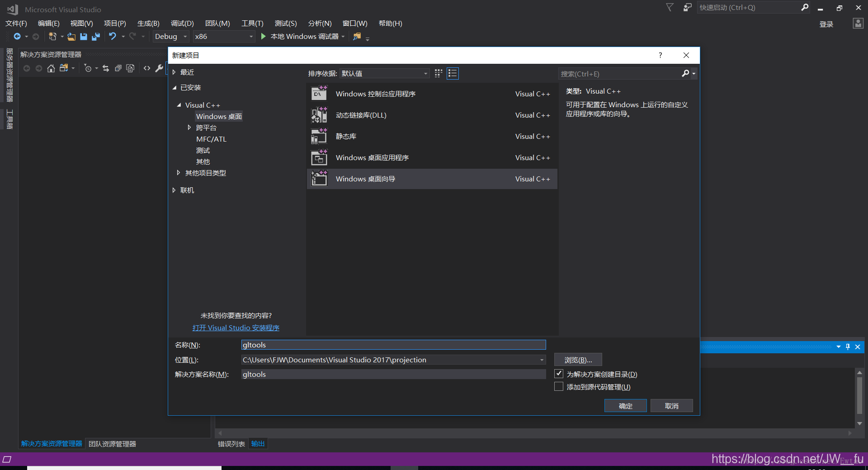The height and width of the screenshot is (470, 868).
Task: Click the open file toolbar icon
Action: 71,37
